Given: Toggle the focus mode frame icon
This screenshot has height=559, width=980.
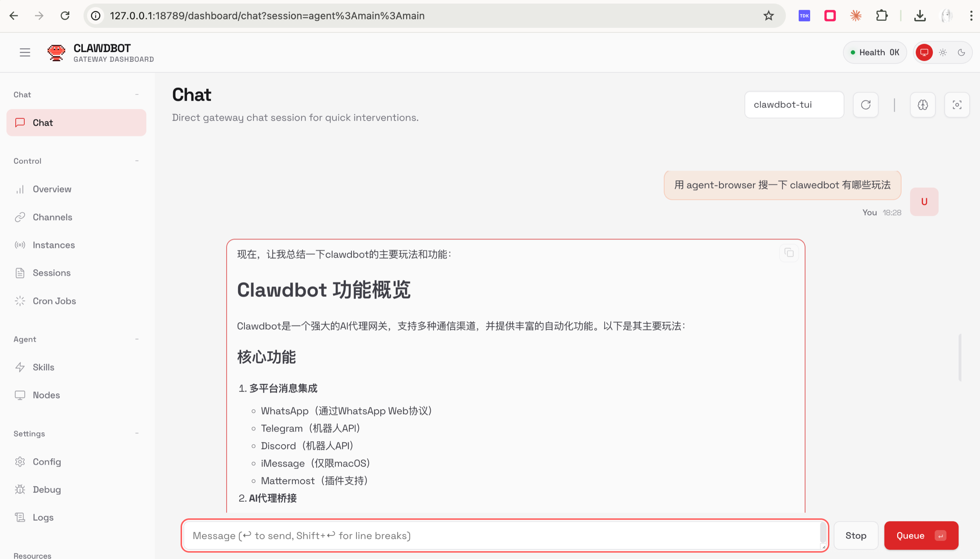Looking at the screenshot, I should [956, 104].
